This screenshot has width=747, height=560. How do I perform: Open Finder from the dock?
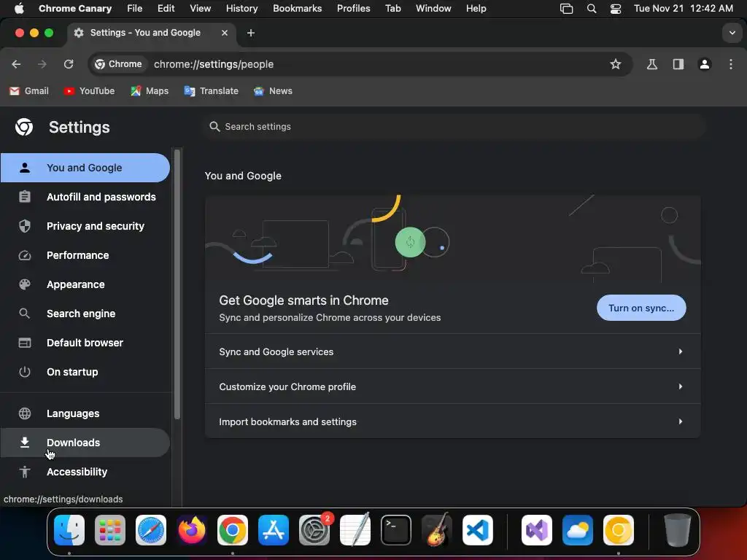pos(69,530)
